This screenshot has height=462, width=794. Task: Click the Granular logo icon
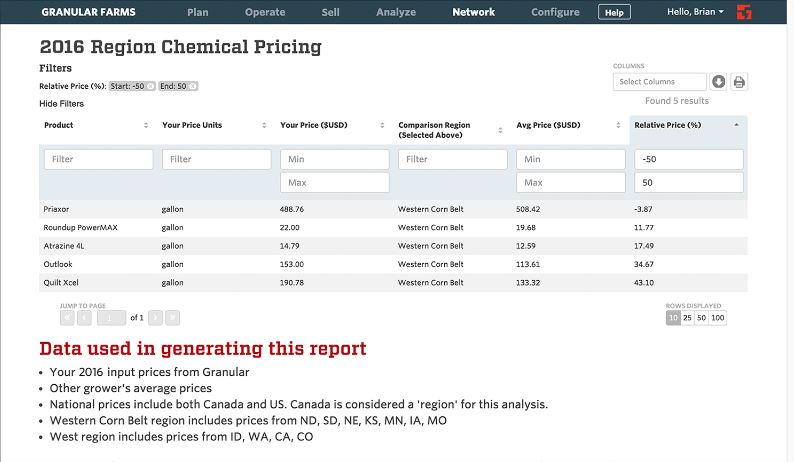coord(771,12)
